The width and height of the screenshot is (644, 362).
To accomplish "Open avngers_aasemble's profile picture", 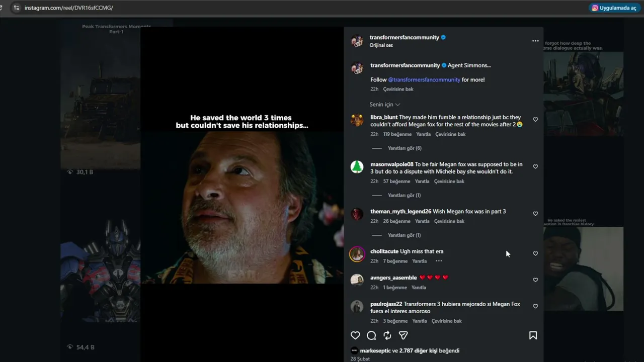I will tap(357, 281).
